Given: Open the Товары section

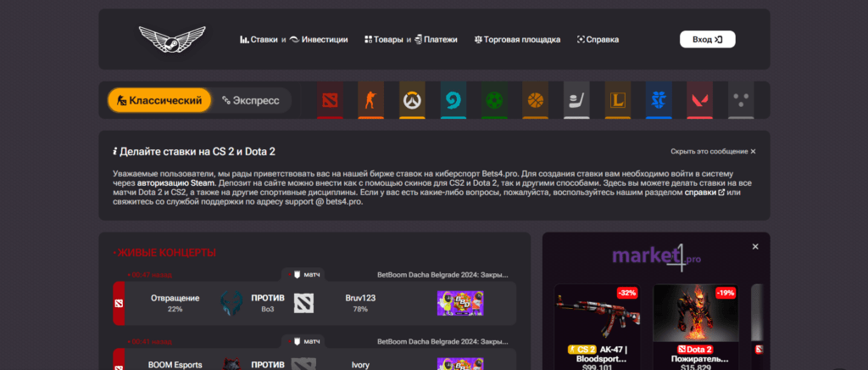Looking at the screenshot, I should [384, 39].
